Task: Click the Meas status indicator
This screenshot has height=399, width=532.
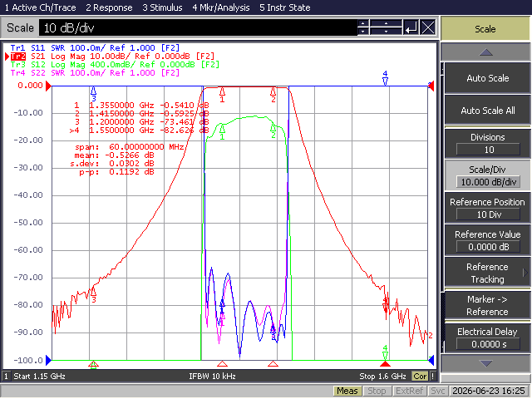Action: point(347,391)
